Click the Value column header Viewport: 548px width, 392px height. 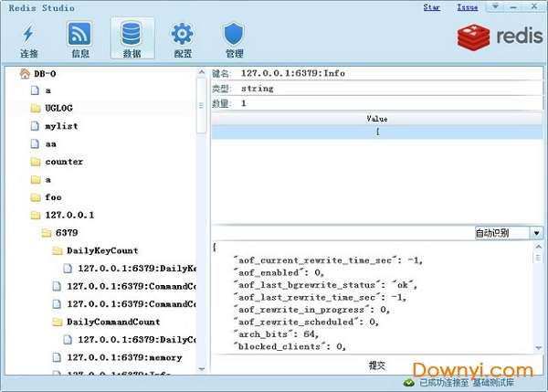point(376,119)
